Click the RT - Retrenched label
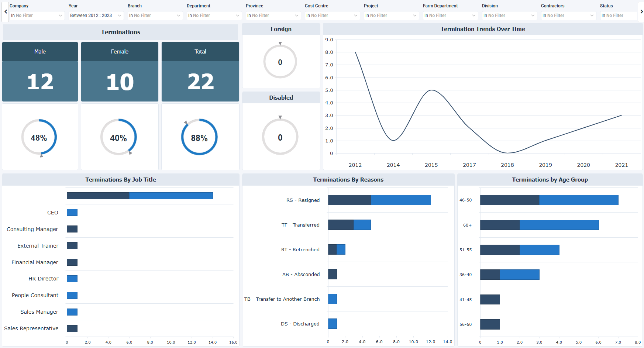Viewport: 644px width, 348px height. (x=300, y=249)
